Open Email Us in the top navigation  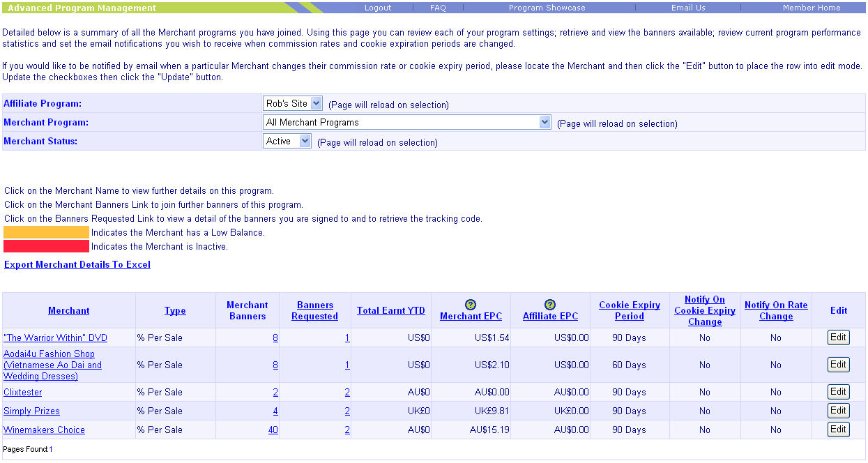pos(688,8)
